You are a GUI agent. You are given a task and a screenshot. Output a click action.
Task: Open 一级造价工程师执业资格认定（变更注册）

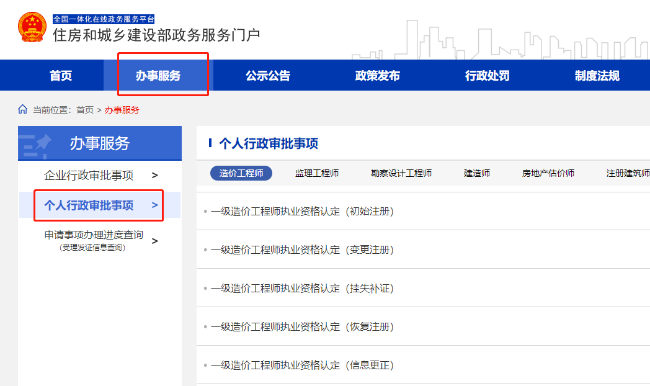[x=302, y=250]
